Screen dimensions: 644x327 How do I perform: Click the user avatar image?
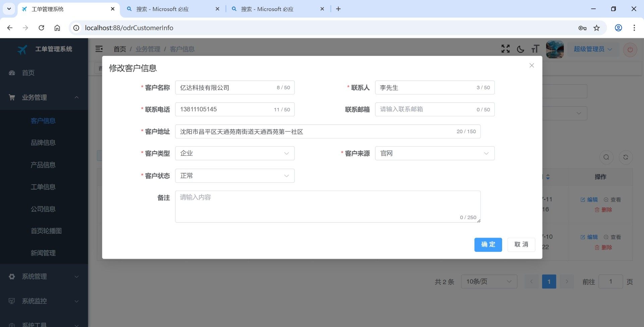pos(555,49)
